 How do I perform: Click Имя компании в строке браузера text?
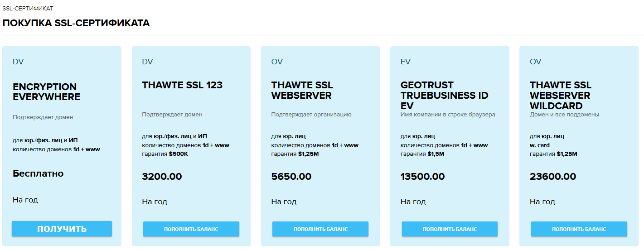tap(448, 115)
